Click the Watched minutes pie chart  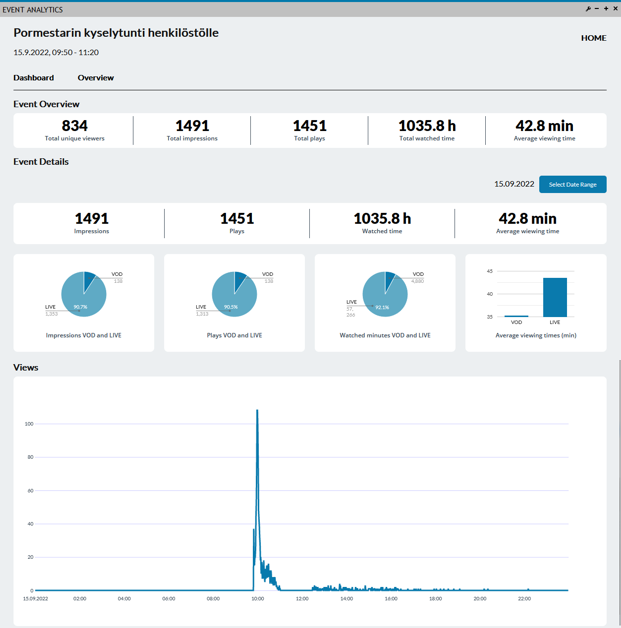(x=385, y=295)
